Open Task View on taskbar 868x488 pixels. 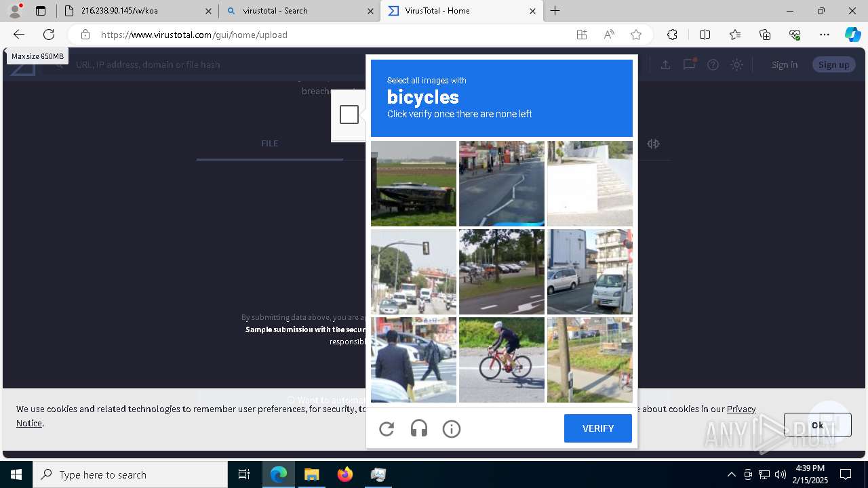244,474
